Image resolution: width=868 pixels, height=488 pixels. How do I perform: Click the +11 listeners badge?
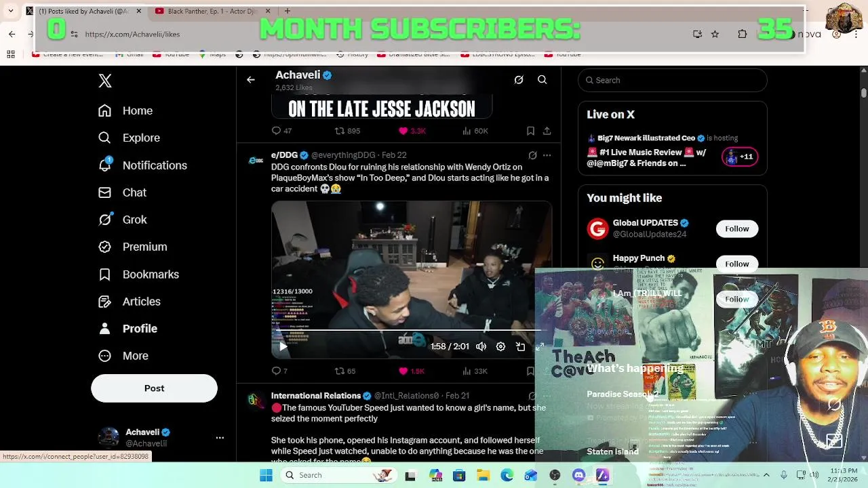(x=740, y=157)
